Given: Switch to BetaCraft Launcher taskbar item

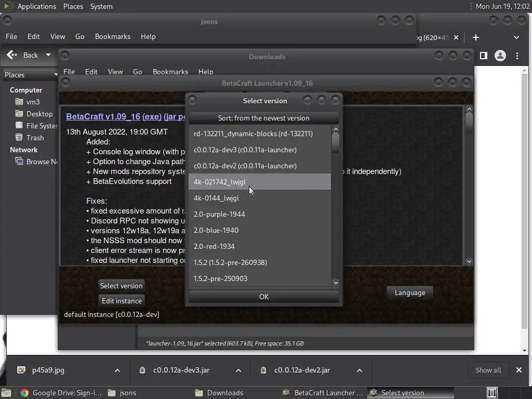Looking at the screenshot, I should tap(324, 393).
